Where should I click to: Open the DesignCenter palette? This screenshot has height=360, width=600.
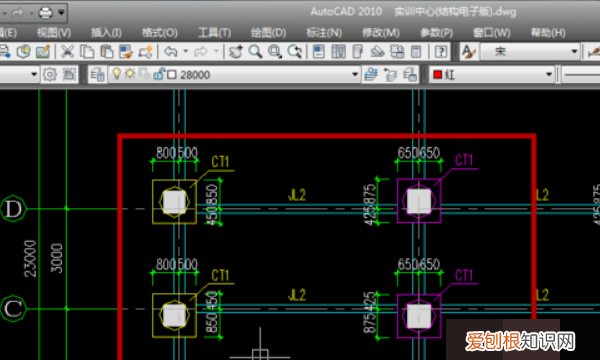click(338, 51)
